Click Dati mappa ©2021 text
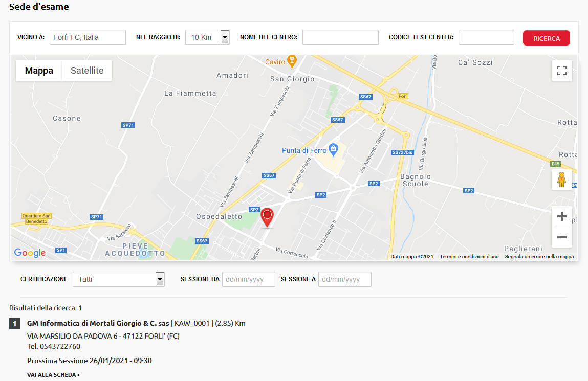588x381 pixels. point(412,257)
